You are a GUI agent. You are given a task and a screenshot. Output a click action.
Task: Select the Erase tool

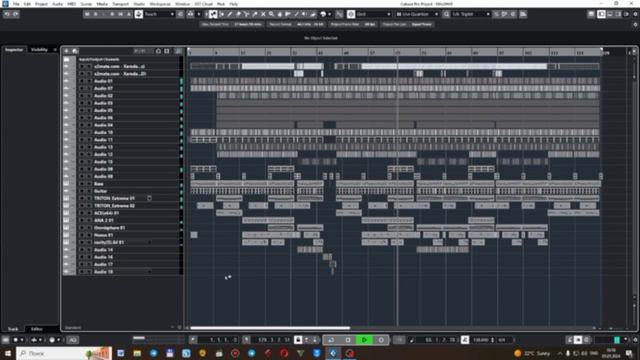(x=238, y=14)
